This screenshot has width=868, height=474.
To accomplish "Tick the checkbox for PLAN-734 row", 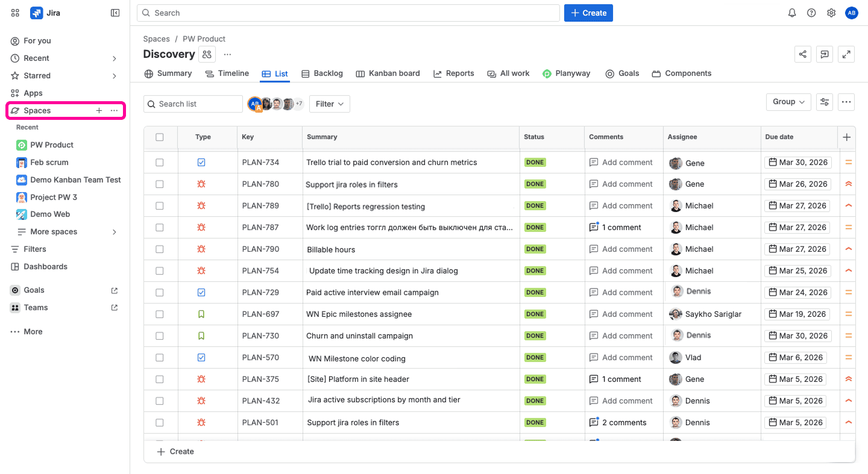I will [x=160, y=163].
